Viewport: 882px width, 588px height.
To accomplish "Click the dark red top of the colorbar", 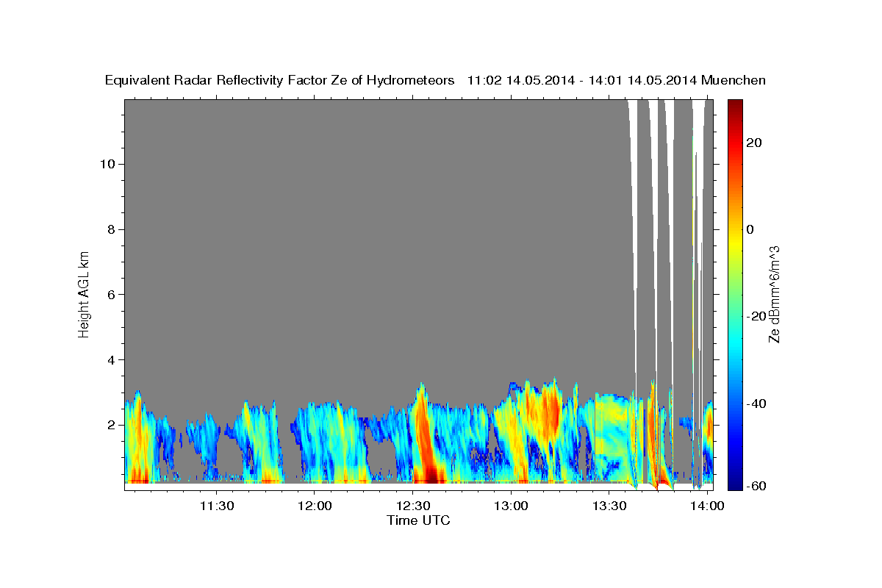I will click(x=734, y=104).
